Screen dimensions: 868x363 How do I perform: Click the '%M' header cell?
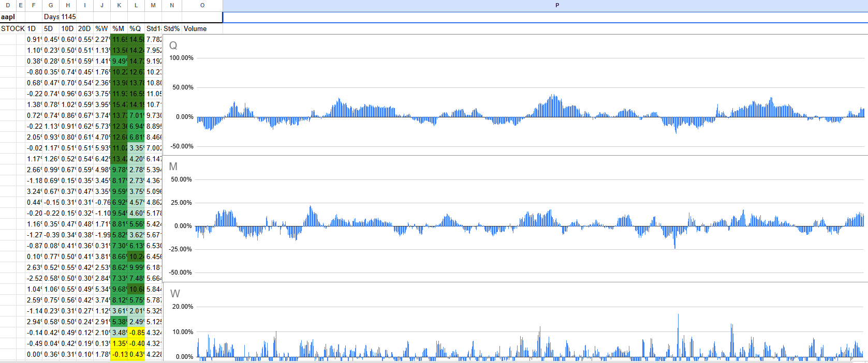(x=119, y=28)
